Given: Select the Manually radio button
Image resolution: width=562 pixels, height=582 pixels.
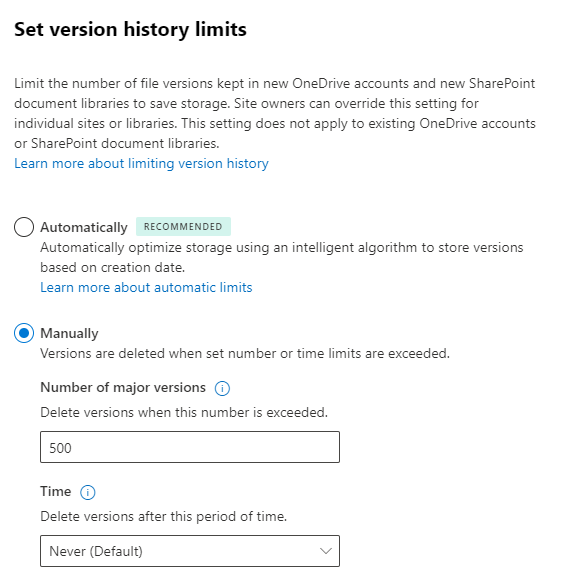Looking at the screenshot, I should (24, 333).
